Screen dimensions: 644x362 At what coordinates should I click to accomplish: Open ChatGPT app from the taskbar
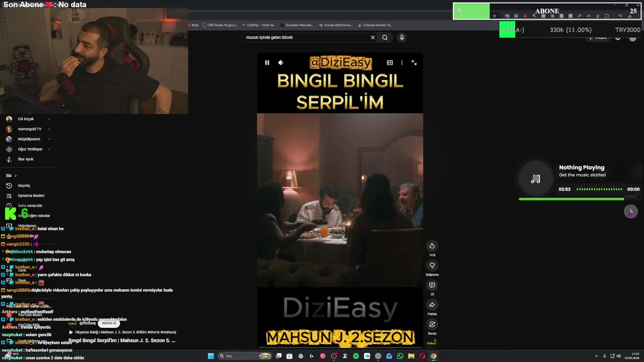point(378,356)
